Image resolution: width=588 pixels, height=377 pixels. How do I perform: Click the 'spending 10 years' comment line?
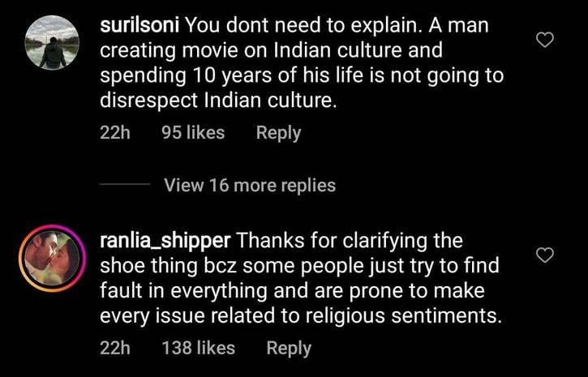301,75
